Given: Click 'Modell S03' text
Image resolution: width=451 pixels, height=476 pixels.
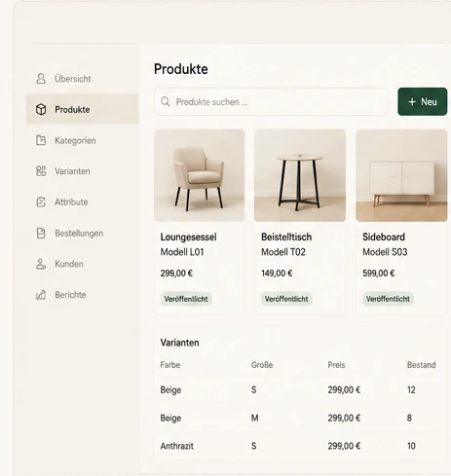Looking at the screenshot, I should coord(385,252).
